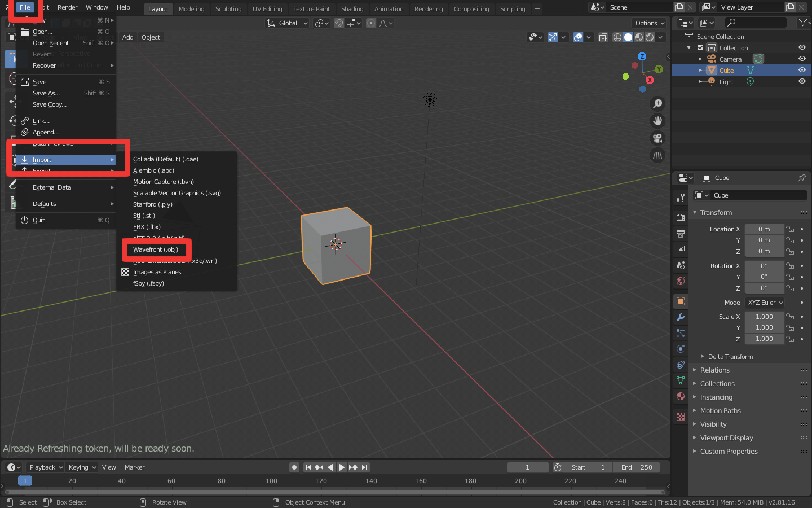This screenshot has width=812, height=508.
Task: Open the Object Constraints tab
Action: pyautogui.click(x=681, y=365)
